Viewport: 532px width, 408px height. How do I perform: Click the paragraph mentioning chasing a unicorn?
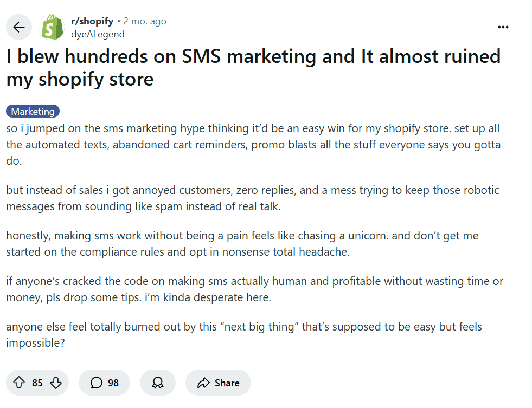click(242, 244)
